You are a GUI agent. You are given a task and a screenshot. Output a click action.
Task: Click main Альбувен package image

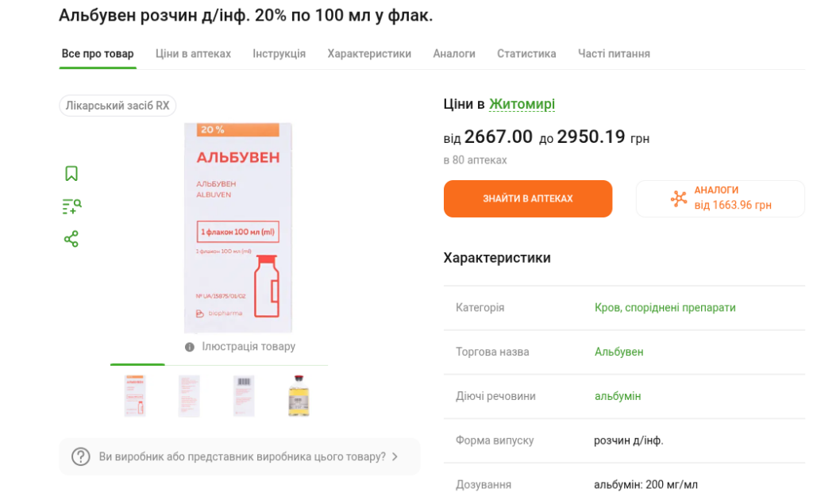click(x=238, y=228)
